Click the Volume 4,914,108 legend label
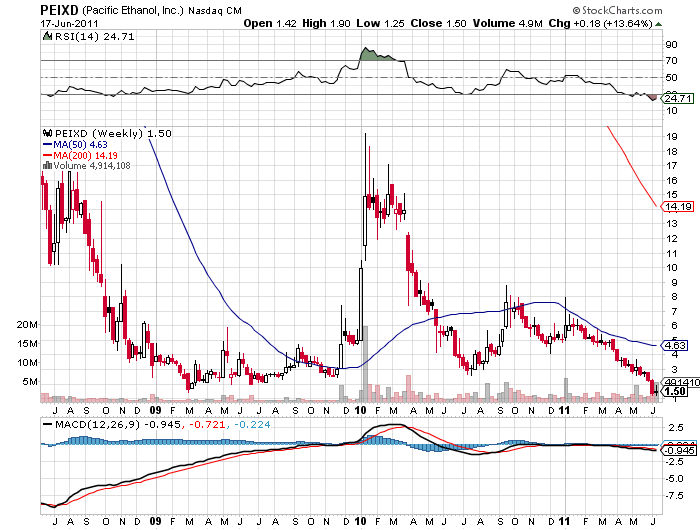The image size is (700, 530). [x=92, y=166]
